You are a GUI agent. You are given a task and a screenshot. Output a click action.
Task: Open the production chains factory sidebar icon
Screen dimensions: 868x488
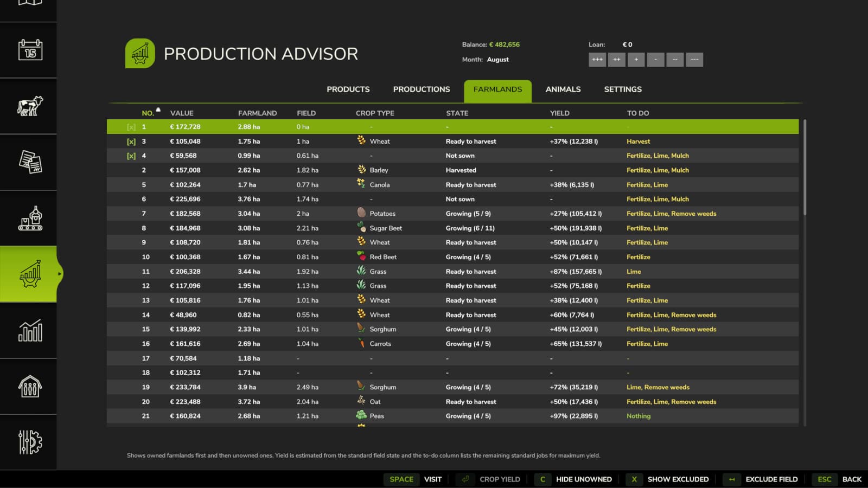point(30,218)
